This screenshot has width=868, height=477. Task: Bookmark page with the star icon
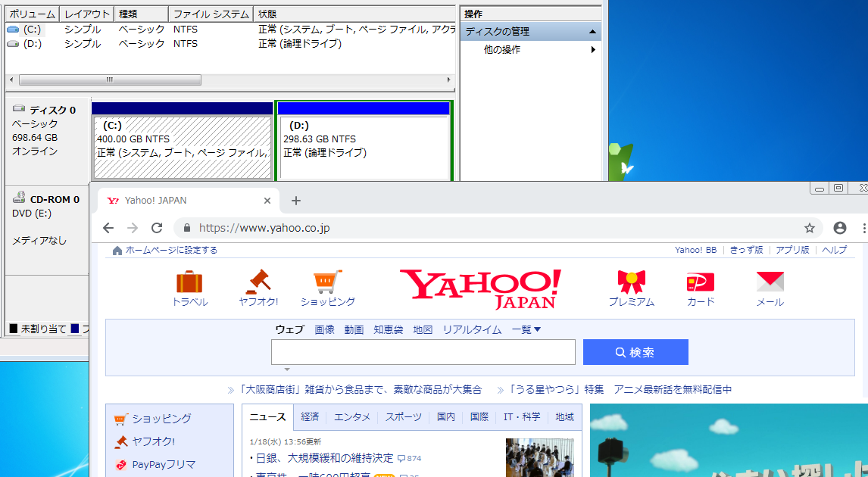coord(810,228)
